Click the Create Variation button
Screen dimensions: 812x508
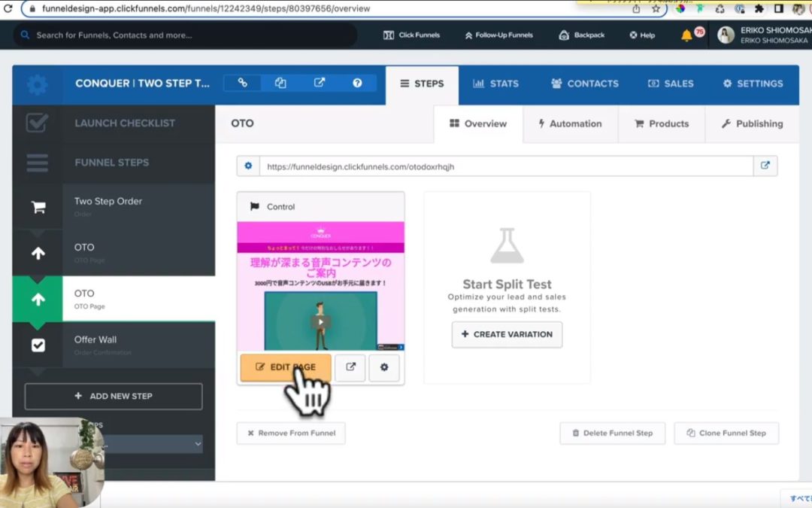pyautogui.click(x=507, y=334)
